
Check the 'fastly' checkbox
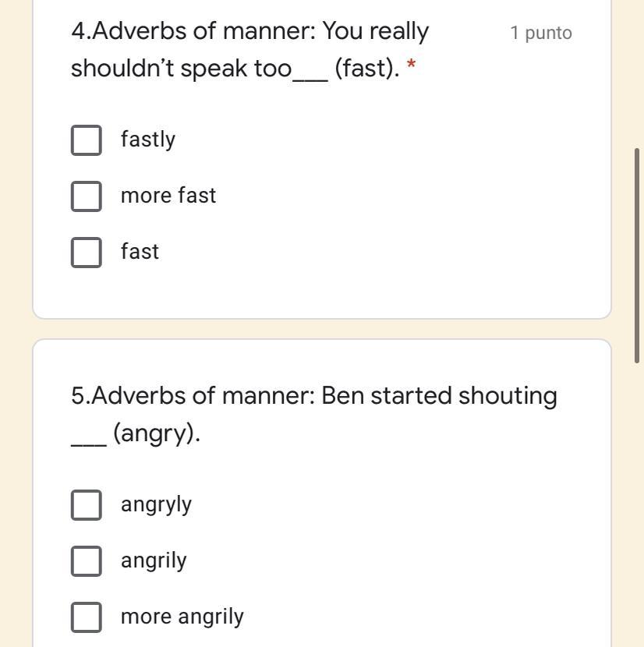click(x=86, y=140)
